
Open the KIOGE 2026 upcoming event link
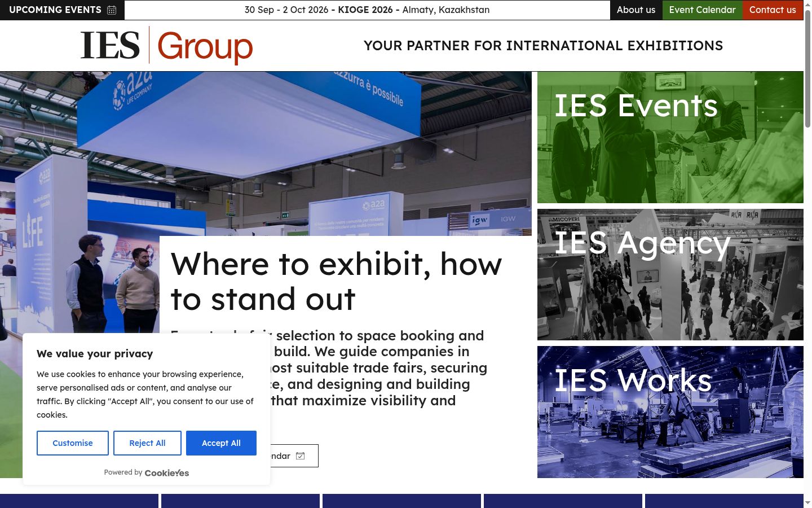click(367, 10)
